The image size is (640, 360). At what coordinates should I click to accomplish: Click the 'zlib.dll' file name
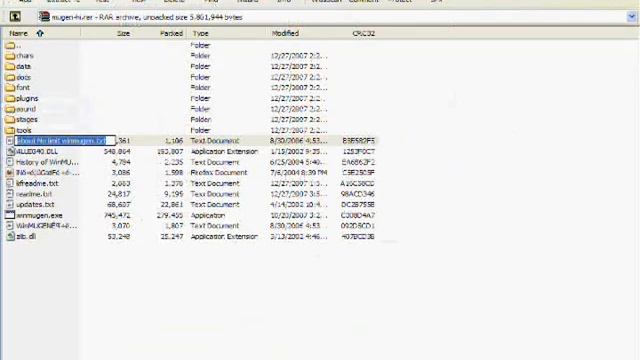click(26, 236)
